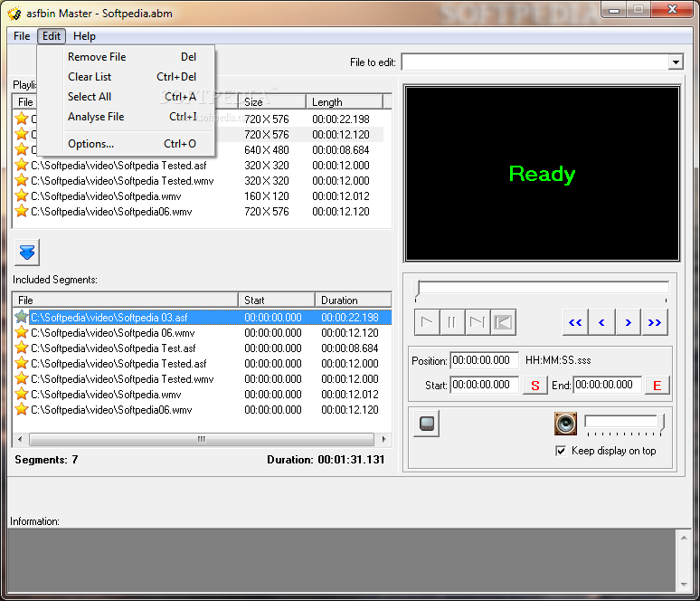
Task: Close the Edit menu
Action: pos(52,36)
